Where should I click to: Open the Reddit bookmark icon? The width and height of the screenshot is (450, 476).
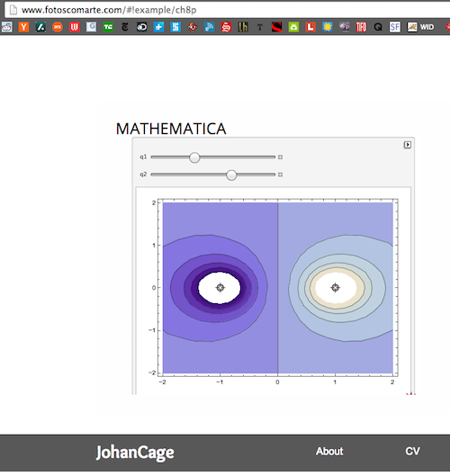(6, 27)
